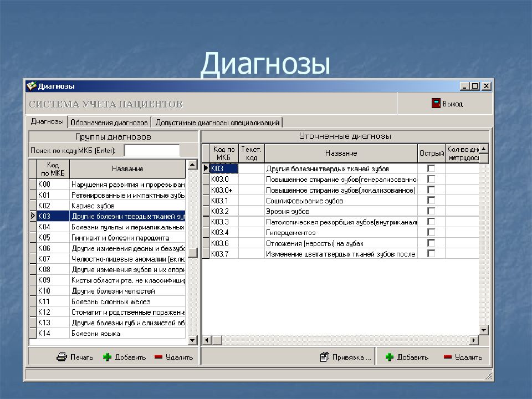Click Код по МКБ header in groups table

click(x=53, y=168)
